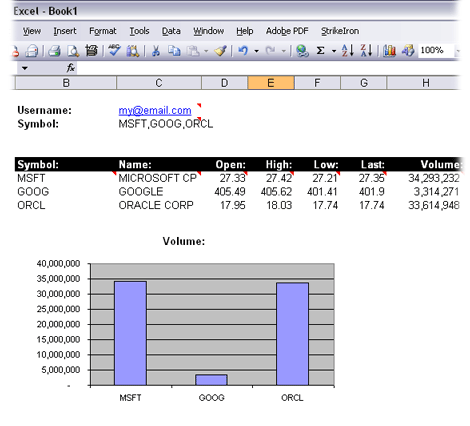
Task: Click the Cut scissors icon
Action: point(155,51)
